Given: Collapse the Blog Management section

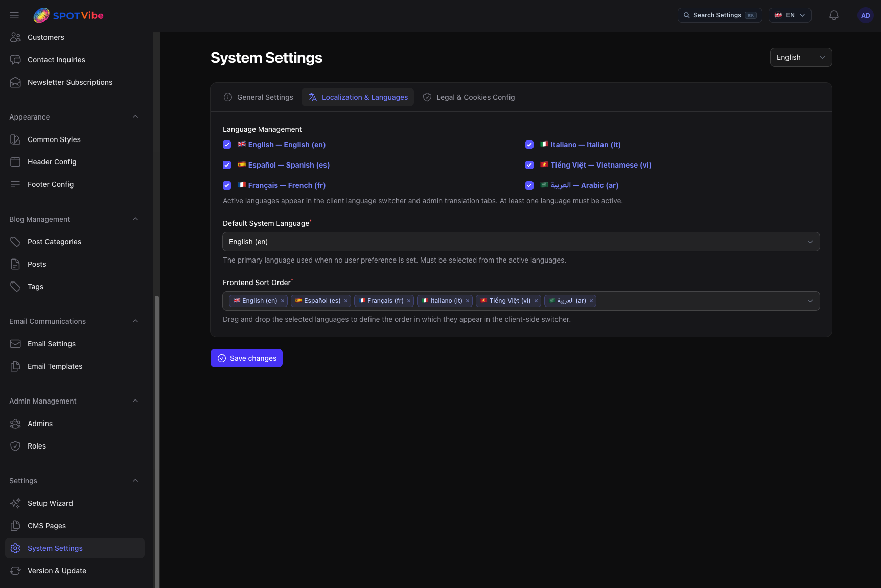Looking at the screenshot, I should 135,219.
